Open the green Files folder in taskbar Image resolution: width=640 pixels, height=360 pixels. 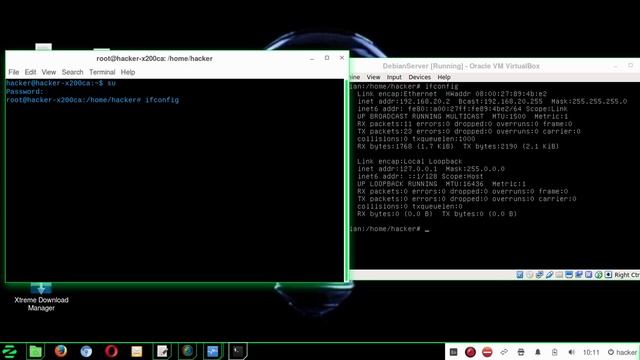coord(36,351)
